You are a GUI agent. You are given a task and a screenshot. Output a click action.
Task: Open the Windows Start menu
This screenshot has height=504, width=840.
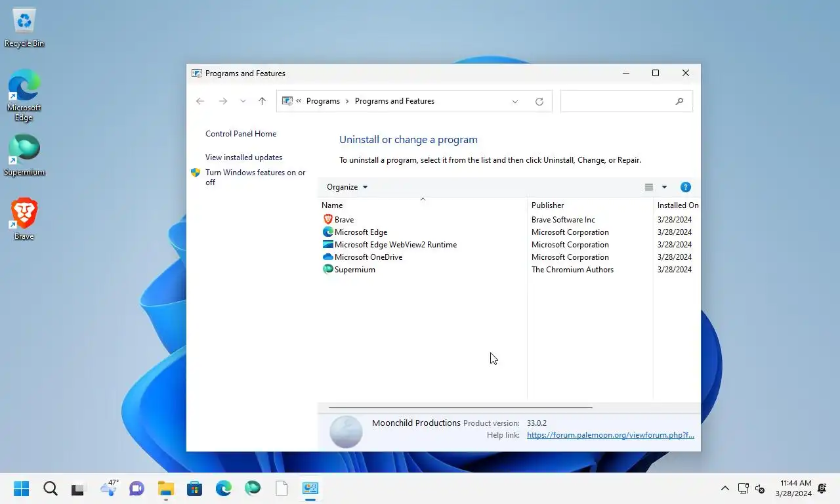(21, 488)
